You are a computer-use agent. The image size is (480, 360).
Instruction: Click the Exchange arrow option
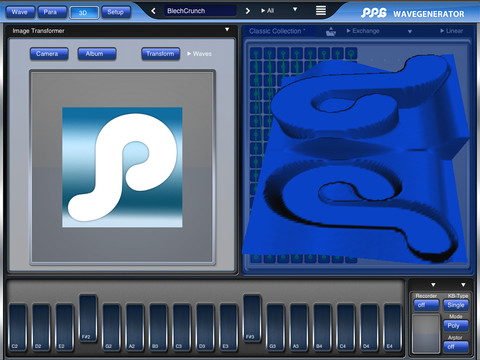coord(363,31)
